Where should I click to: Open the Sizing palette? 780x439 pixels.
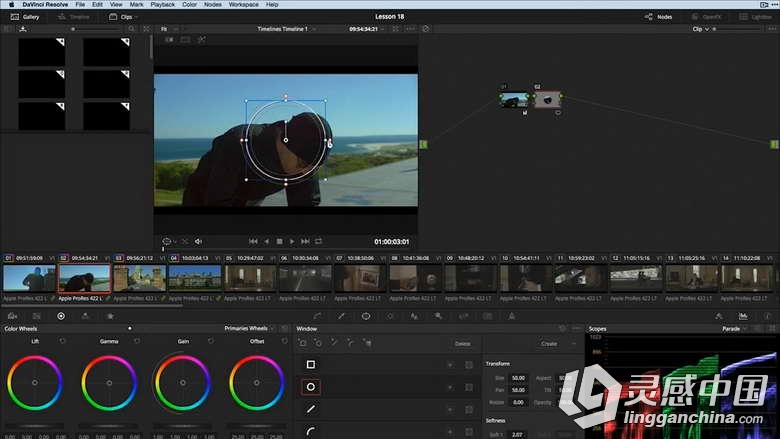coord(463,316)
